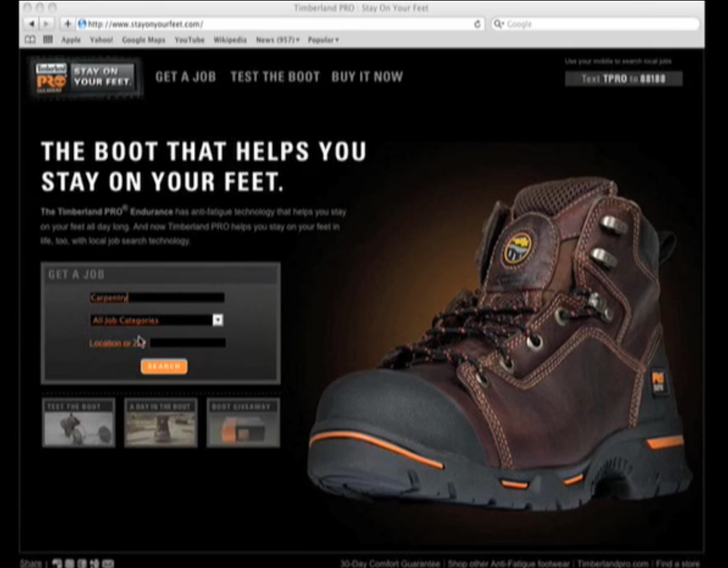Open Safari bookmarks book icon
The image size is (728, 568).
31,40
